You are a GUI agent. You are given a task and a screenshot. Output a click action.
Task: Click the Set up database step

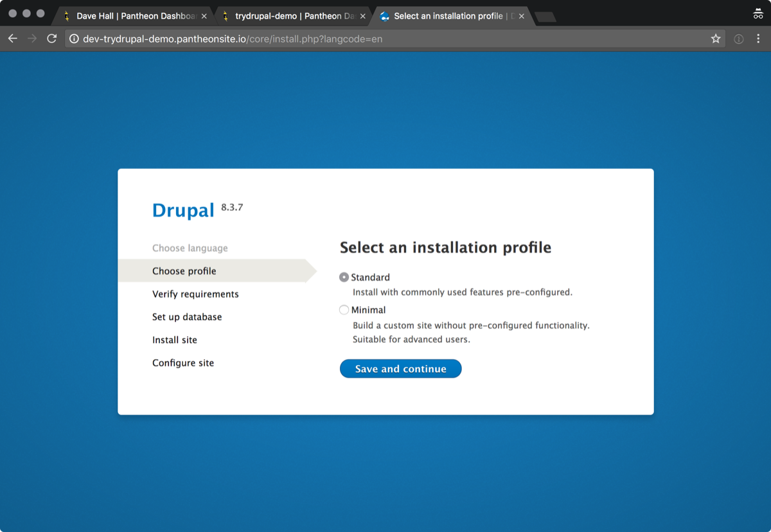tap(187, 317)
